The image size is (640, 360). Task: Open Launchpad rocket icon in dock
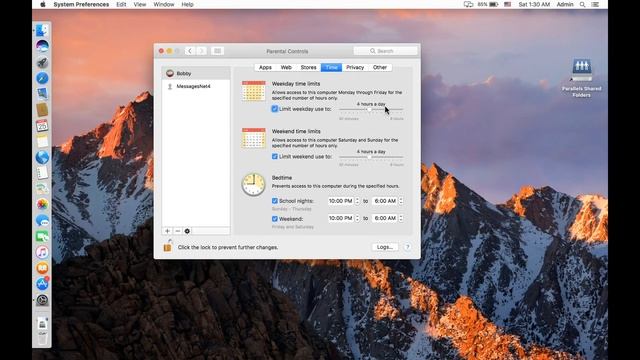coord(42,62)
